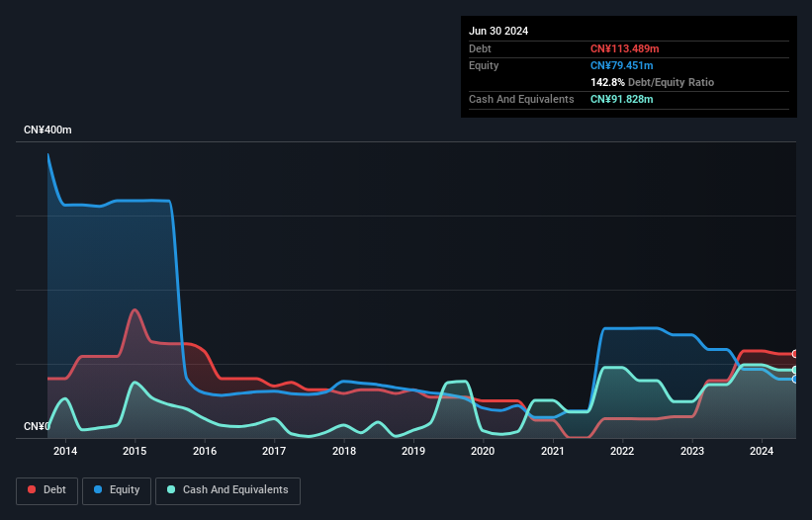
Task: Click the 142.8% Debt/Equity Ratio text
Action: [652, 82]
